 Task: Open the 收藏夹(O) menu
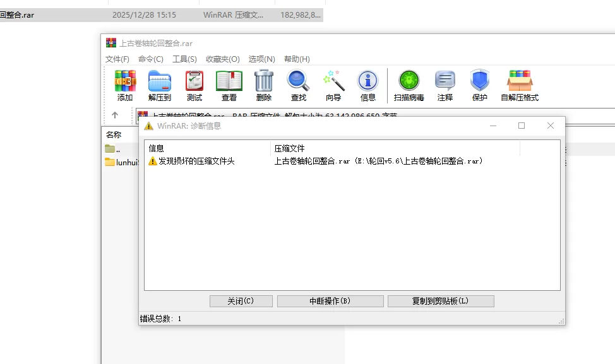pyautogui.click(x=223, y=59)
